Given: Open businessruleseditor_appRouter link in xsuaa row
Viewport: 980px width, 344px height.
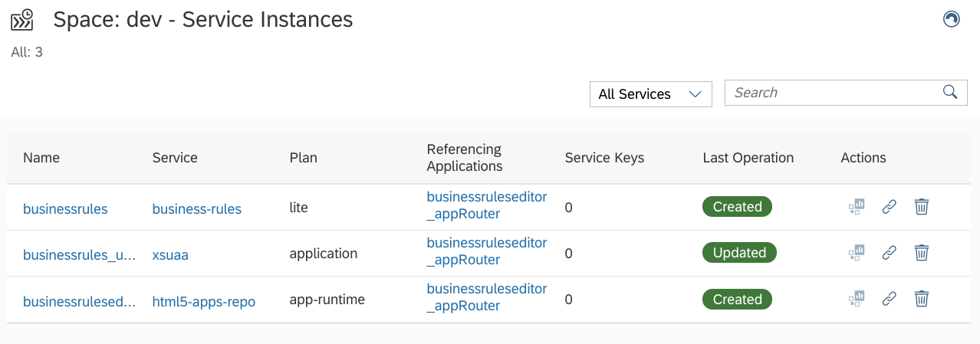Looking at the screenshot, I should pos(487,251).
